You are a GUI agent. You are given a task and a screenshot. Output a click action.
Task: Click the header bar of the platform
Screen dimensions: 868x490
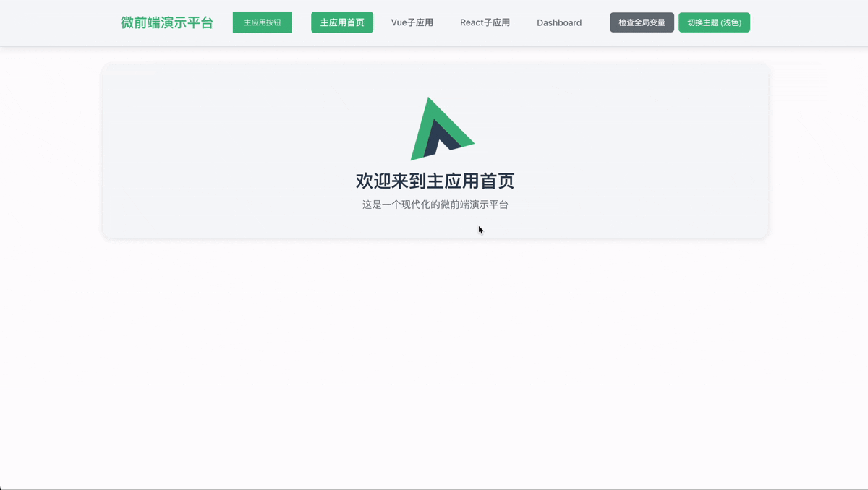point(434,22)
